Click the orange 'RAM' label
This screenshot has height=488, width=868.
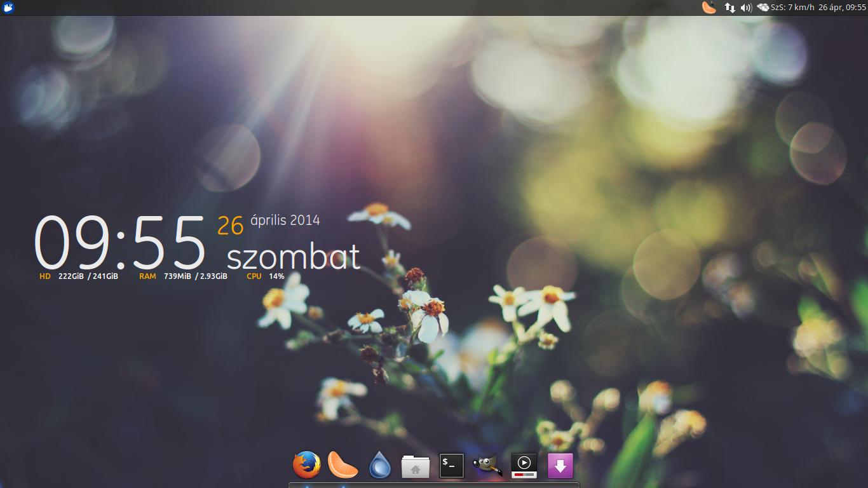point(147,276)
